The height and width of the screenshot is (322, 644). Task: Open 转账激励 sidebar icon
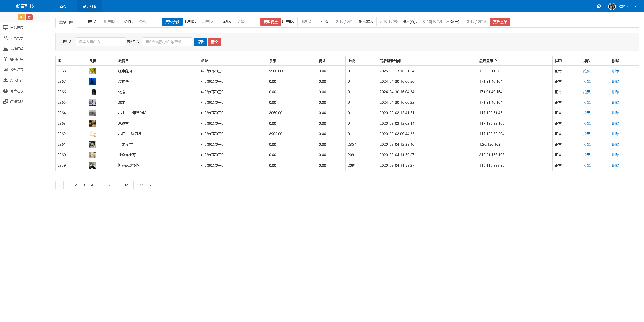point(6,102)
